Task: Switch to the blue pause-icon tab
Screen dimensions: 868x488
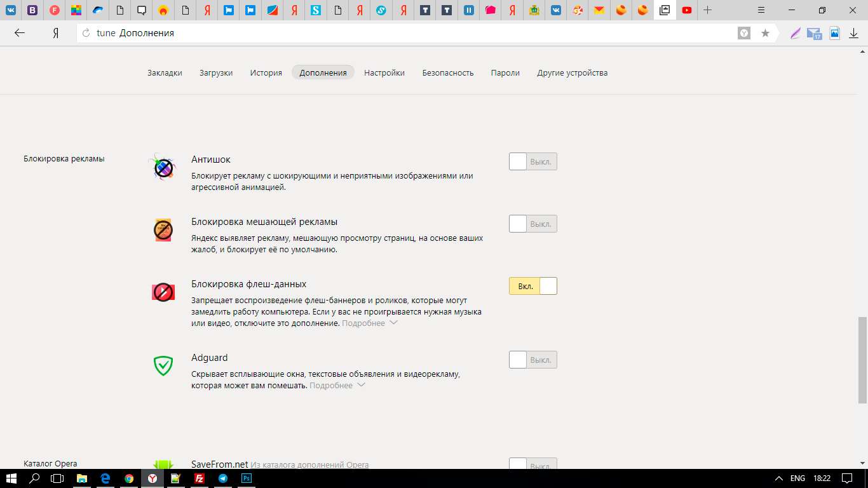Action: click(x=469, y=10)
